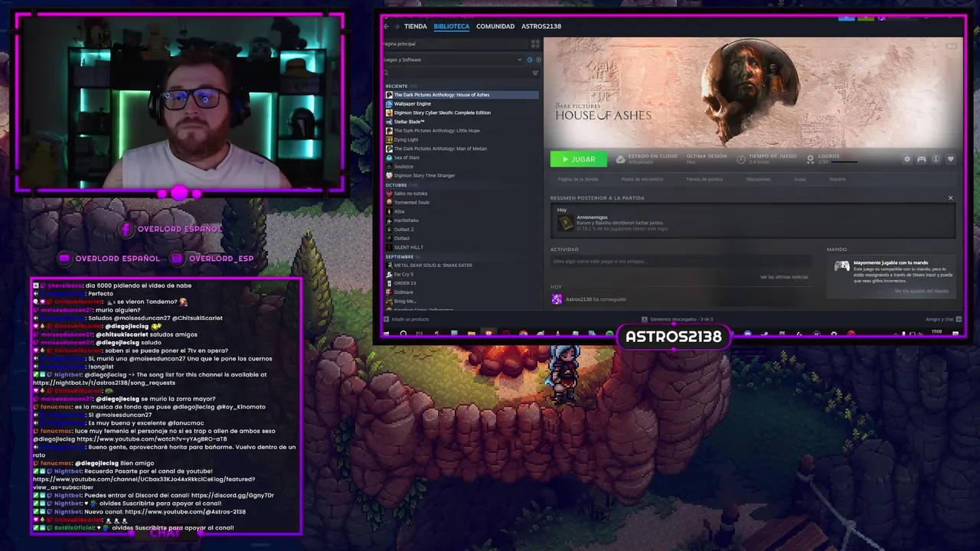Open Ver las últimas noticias link
This screenshot has height=551, width=980.
(784, 277)
